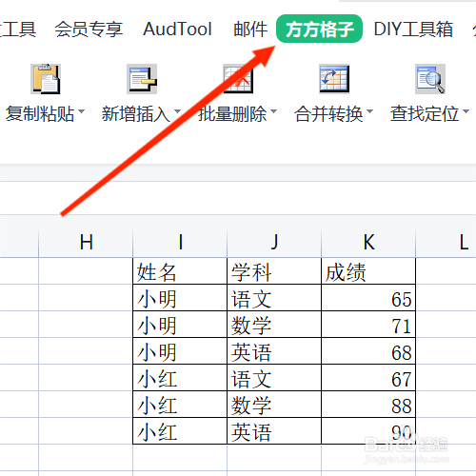Viewport: 476px width, 476px height.
Task: Click 语文 in the 67 score row
Action: click(x=274, y=378)
